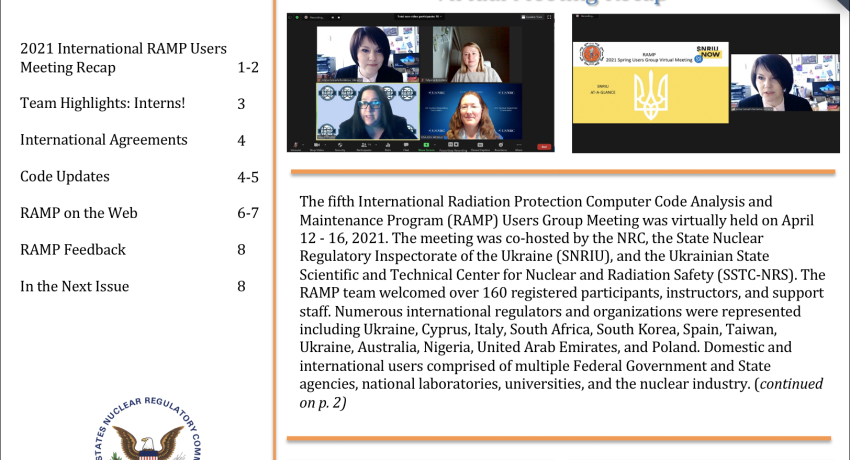Viewport: 850px width, 460px height.
Task: Click the Stop Video camera icon in the Zoom screenshot
Action: [x=317, y=145]
